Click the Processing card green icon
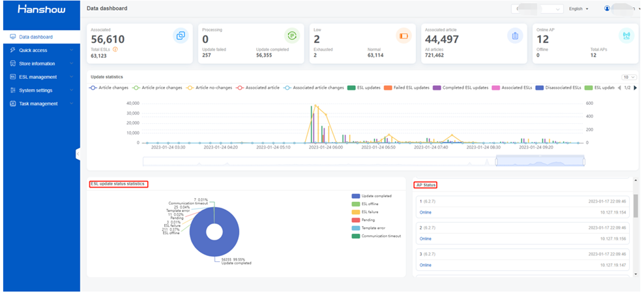Viewport: 644px width, 299px height. [292, 36]
